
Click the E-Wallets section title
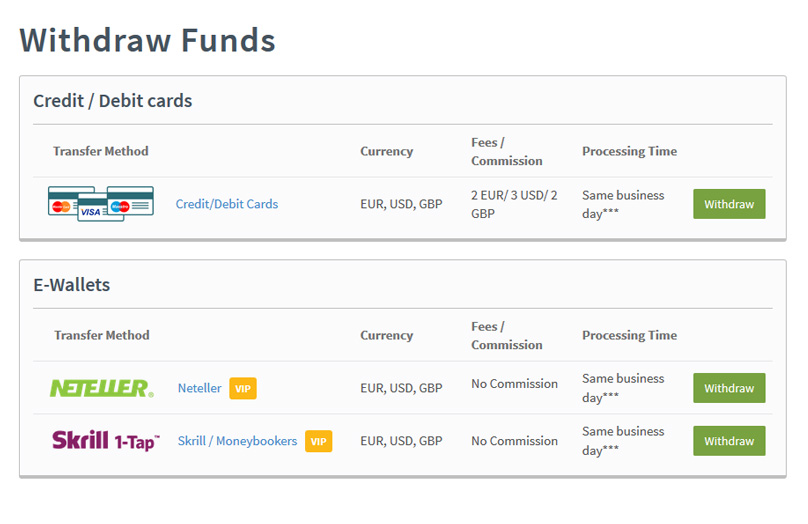tap(71, 285)
